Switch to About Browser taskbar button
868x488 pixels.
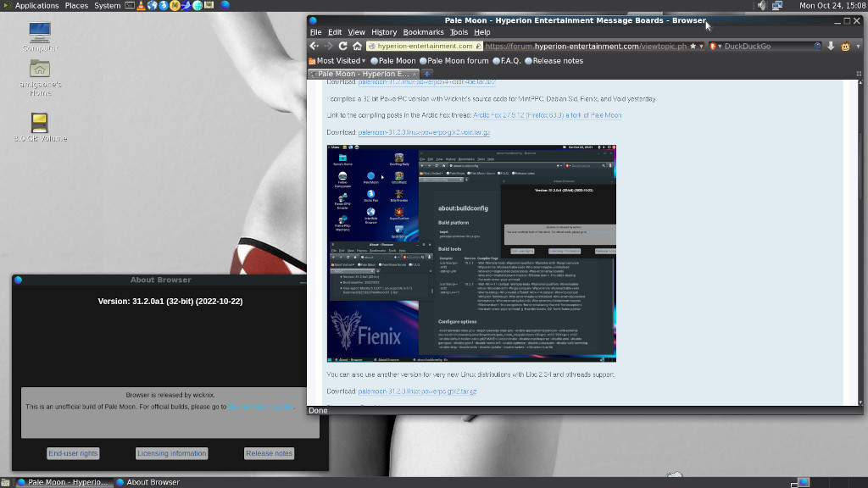pos(148,482)
